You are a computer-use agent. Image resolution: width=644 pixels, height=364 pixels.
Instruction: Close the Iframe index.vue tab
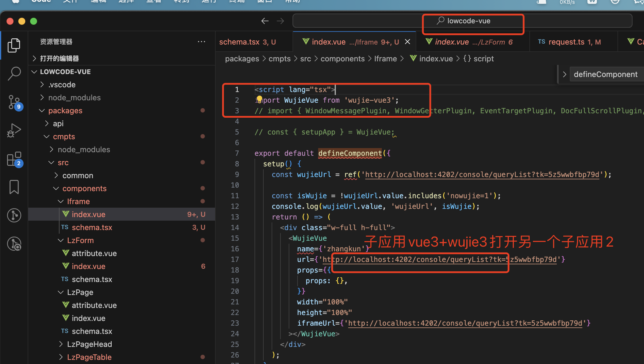(x=407, y=42)
